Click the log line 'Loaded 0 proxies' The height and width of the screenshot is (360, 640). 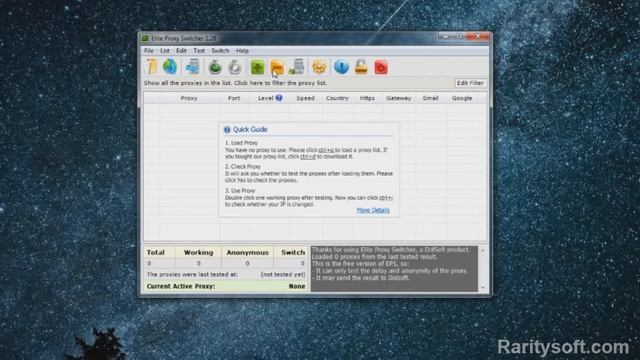(x=374, y=257)
